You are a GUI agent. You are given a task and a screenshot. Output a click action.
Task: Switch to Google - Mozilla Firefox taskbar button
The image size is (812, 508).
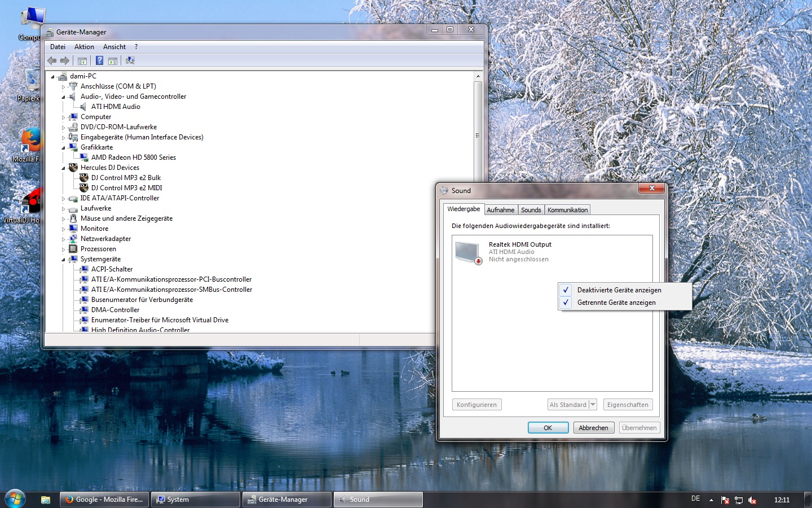coord(105,500)
